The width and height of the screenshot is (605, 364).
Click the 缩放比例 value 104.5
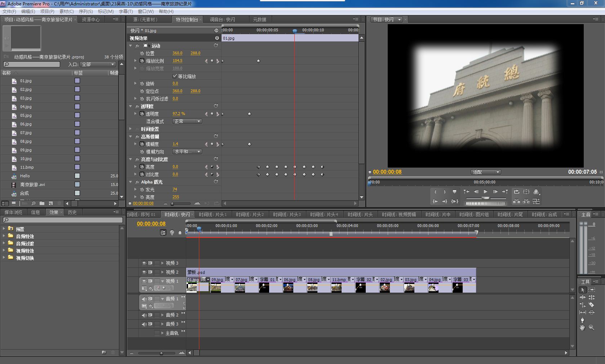(177, 61)
